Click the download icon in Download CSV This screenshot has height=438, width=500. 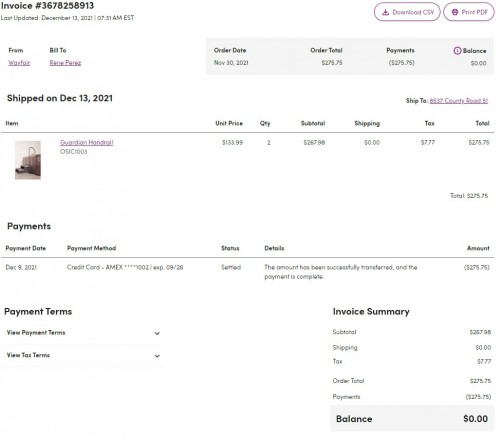[x=385, y=12]
